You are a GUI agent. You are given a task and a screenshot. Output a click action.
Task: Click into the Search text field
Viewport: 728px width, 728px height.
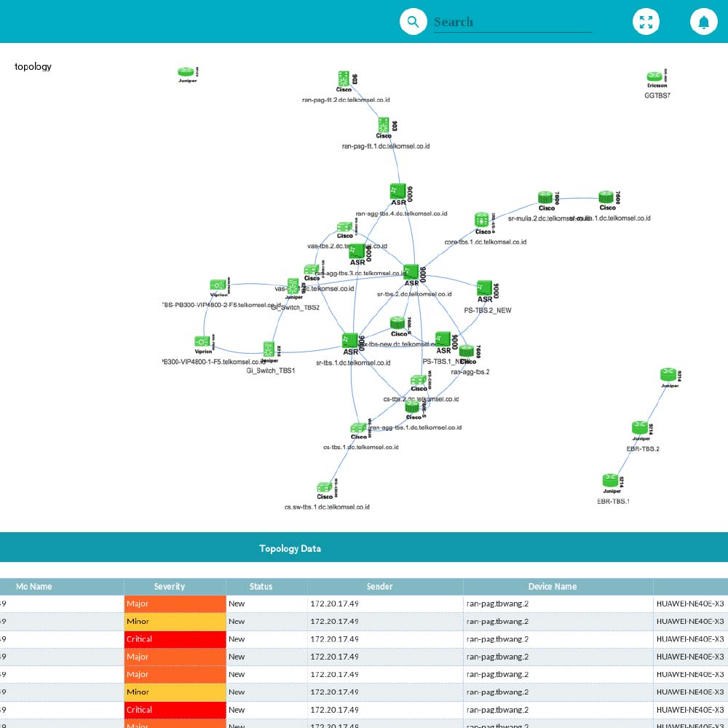[x=513, y=22]
